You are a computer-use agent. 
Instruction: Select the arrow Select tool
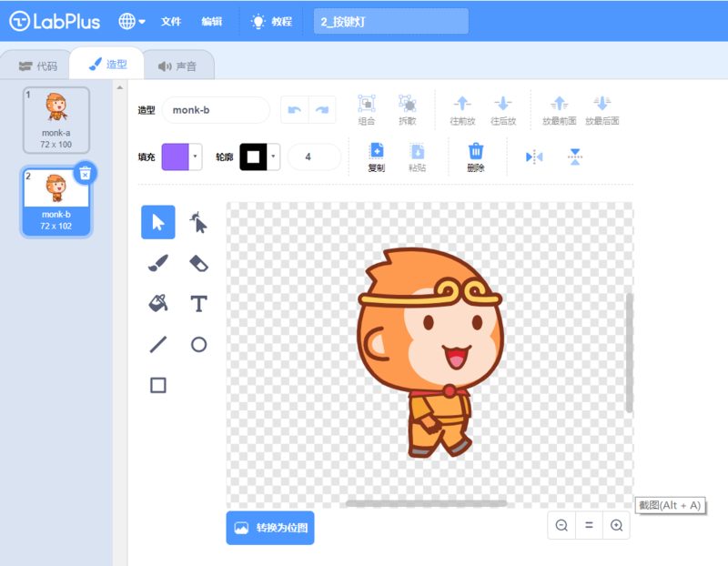pyautogui.click(x=157, y=222)
